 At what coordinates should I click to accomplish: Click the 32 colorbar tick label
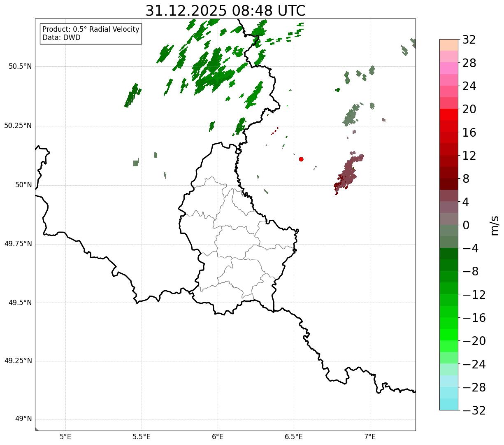click(469, 40)
